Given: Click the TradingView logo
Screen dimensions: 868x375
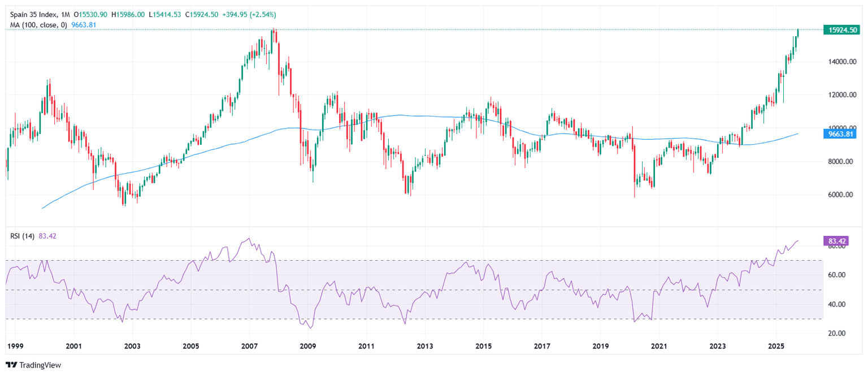Looking at the screenshot, I should [33, 365].
